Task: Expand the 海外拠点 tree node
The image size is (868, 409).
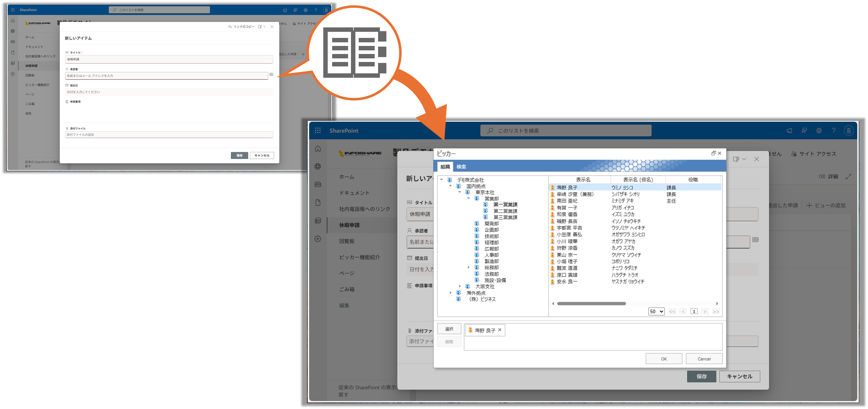Action: [x=450, y=292]
